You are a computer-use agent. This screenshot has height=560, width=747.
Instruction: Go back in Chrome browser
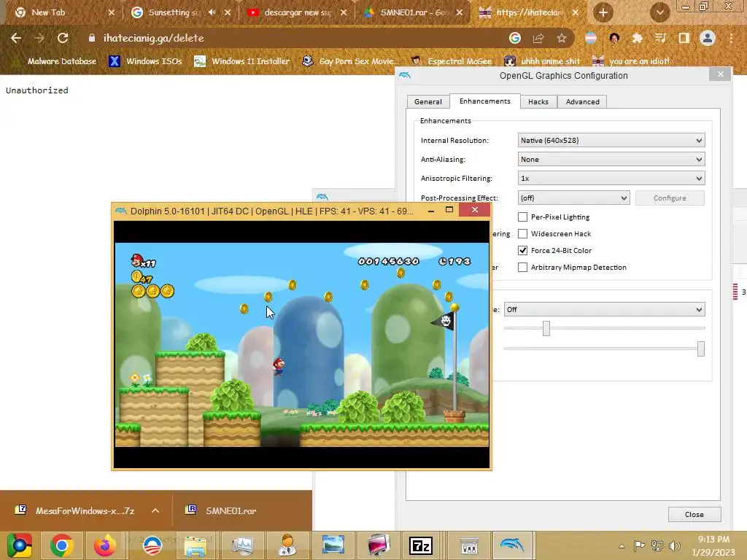point(16,38)
